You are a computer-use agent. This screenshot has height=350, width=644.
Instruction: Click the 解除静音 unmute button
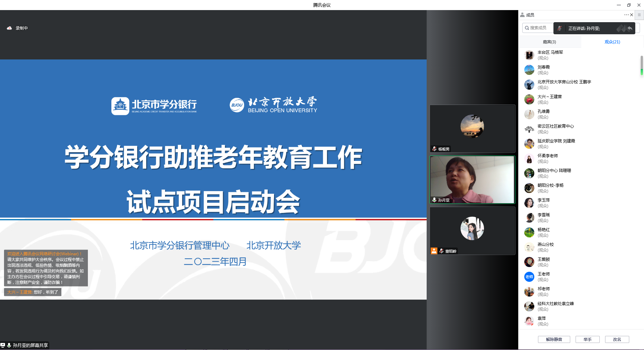[554, 339]
